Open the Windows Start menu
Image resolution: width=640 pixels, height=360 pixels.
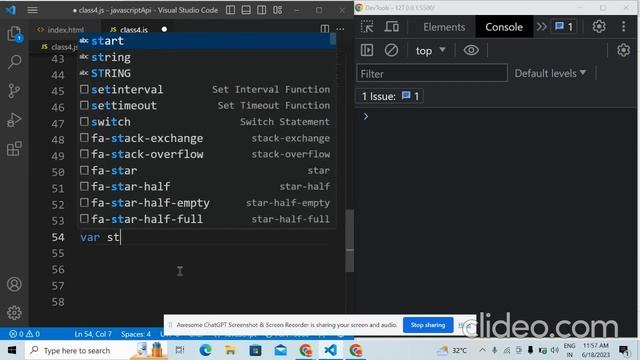pyautogui.click(x=12, y=350)
